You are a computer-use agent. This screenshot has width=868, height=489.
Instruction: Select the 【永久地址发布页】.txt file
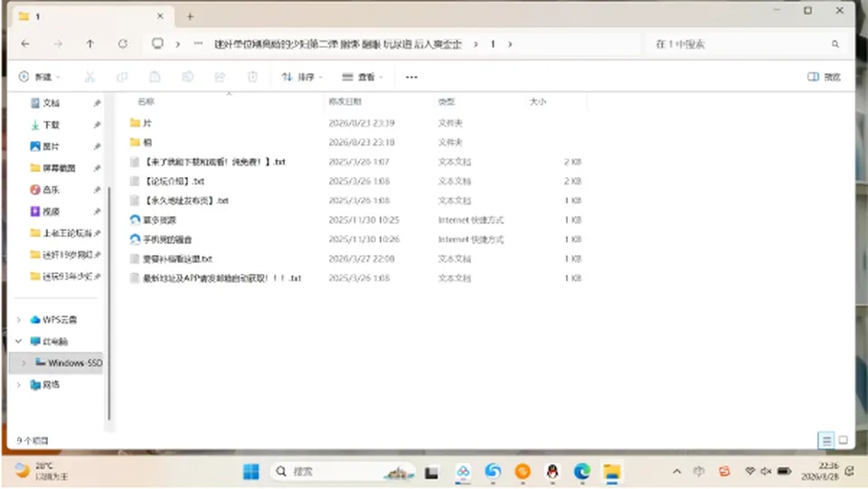coord(356,201)
